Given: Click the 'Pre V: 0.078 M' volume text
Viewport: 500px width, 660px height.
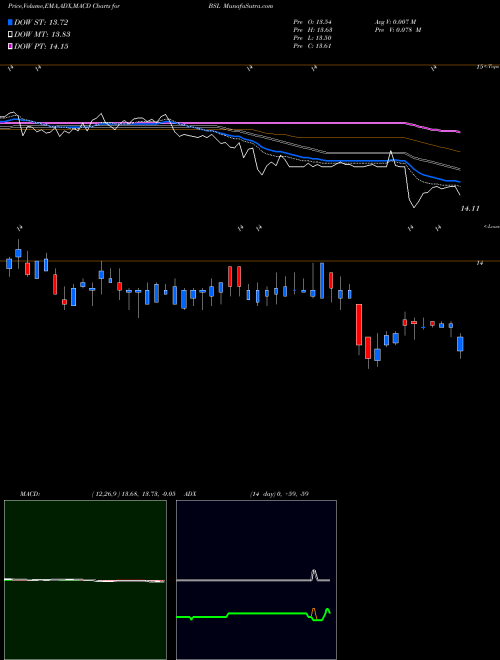Looking at the screenshot, I should (398, 30).
